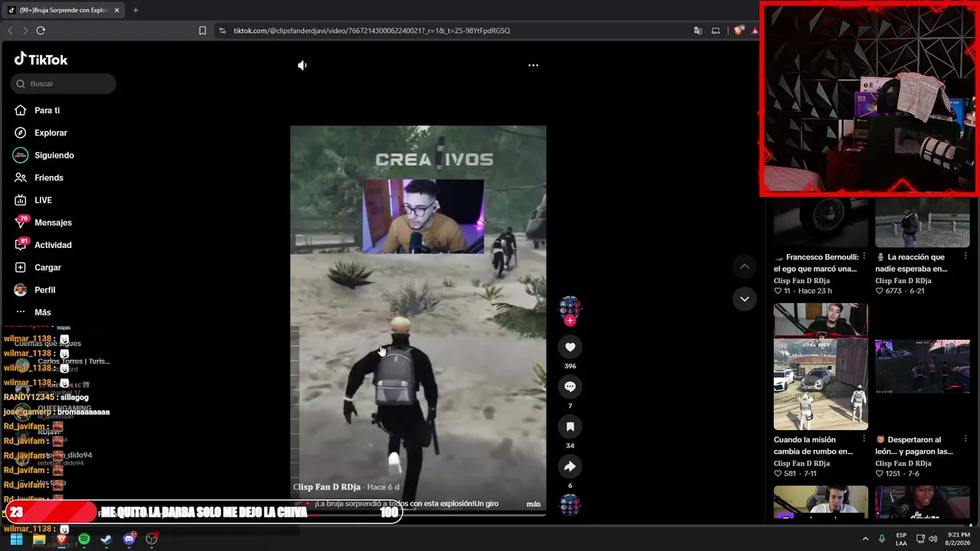Open OBS Studio from taskbar
This screenshot has width=980, height=551.
point(152,540)
